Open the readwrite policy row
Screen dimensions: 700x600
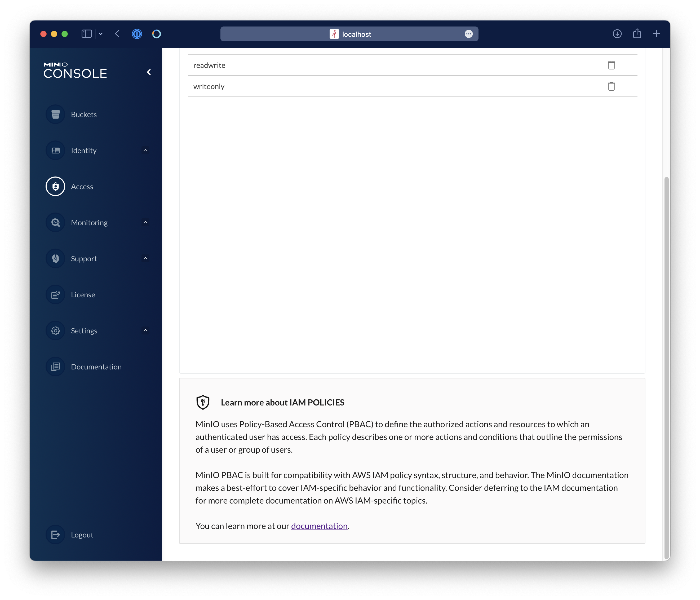(x=209, y=65)
